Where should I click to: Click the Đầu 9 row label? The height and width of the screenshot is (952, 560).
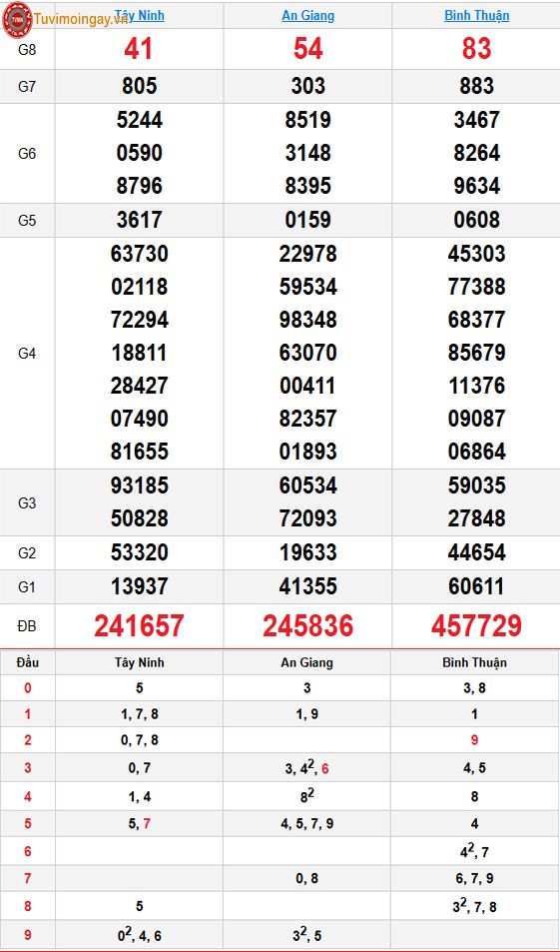tap(27, 936)
